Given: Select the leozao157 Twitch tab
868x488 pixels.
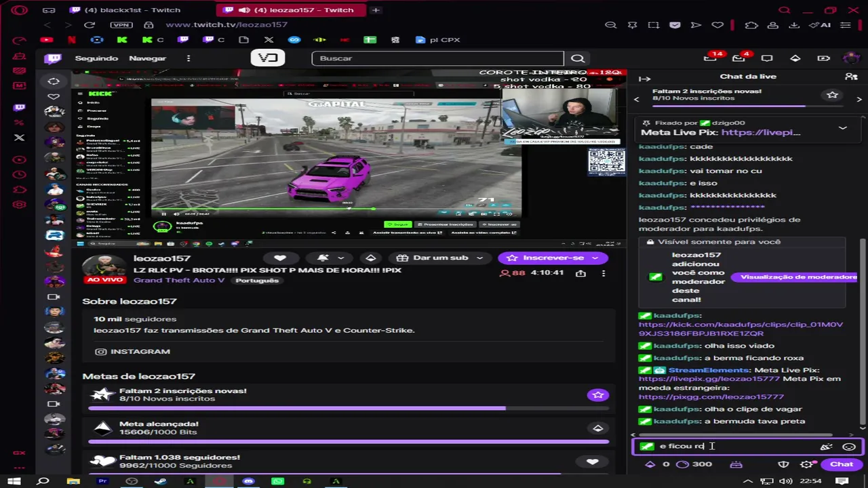Looking at the screenshot, I should point(292,10).
